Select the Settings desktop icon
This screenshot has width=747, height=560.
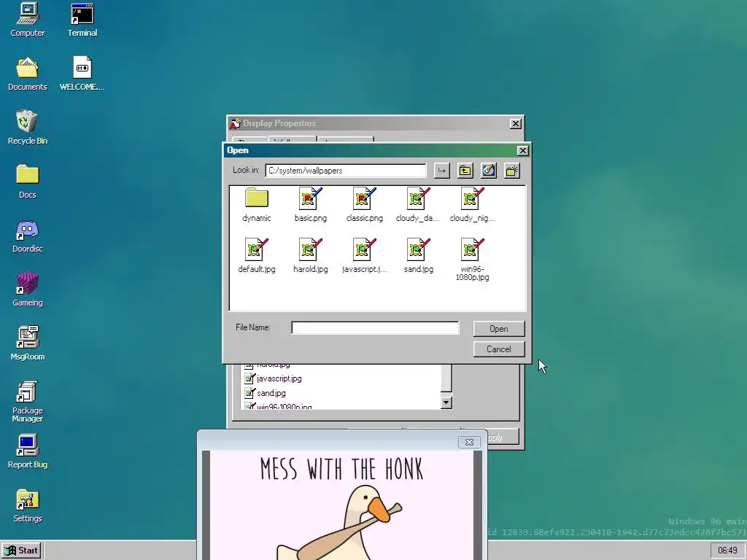coord(27,506)
